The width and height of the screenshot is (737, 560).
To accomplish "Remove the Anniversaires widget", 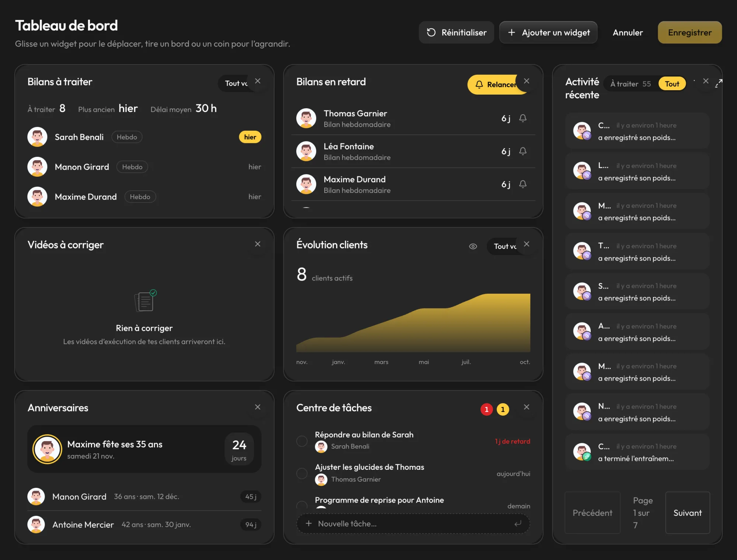I will [x=258, y=407].
